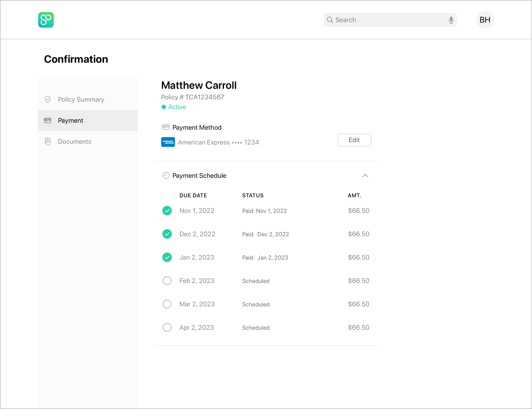Click the American Express card icon
The image size is (532, 409).
coord(168,142)
